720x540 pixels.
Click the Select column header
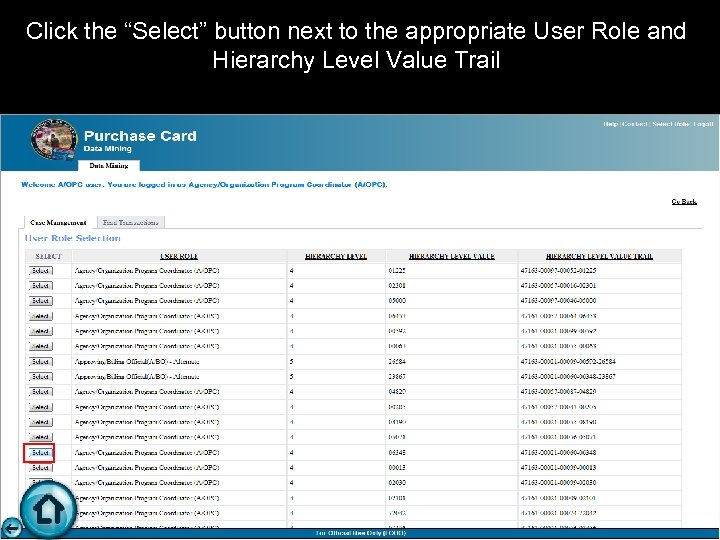click(x=48, y=256)
